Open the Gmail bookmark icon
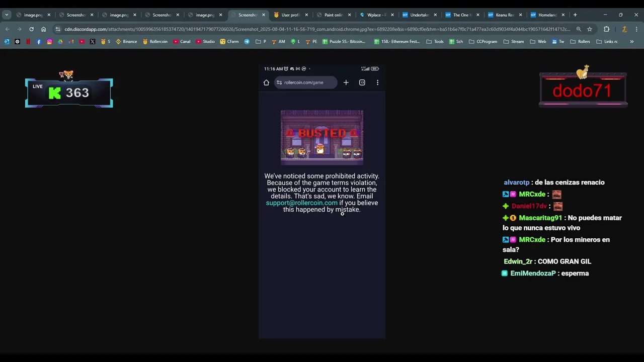644x362 pixels. click(71, 42)
